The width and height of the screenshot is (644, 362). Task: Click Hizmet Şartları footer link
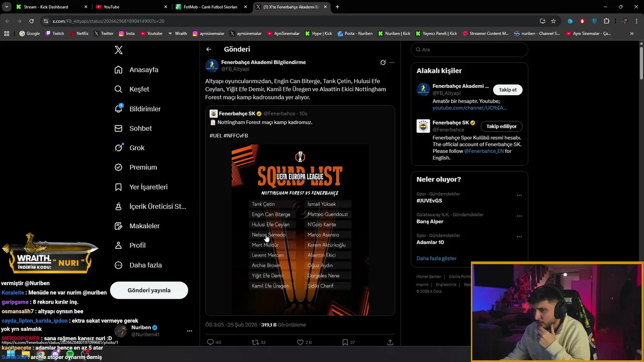point(429,277)
